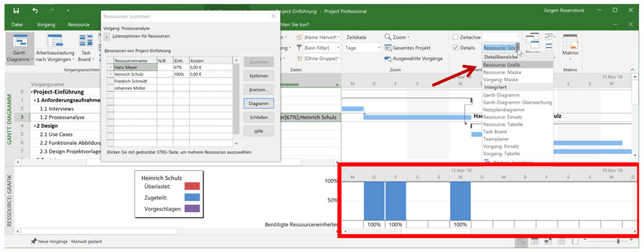The height and width of the screenshot is (252, 644).
Task: Uncheck the Details checkbox
Action: [x=455, y=48]
